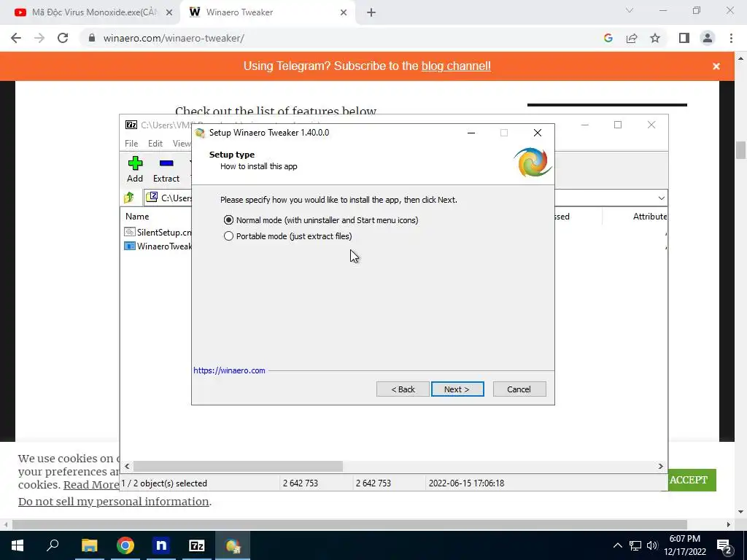Click the Google icon in address bar

click(x=608, y=38)
